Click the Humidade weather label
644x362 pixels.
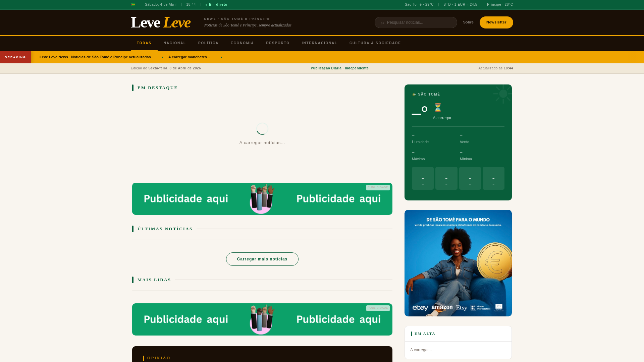pos(420,142)
